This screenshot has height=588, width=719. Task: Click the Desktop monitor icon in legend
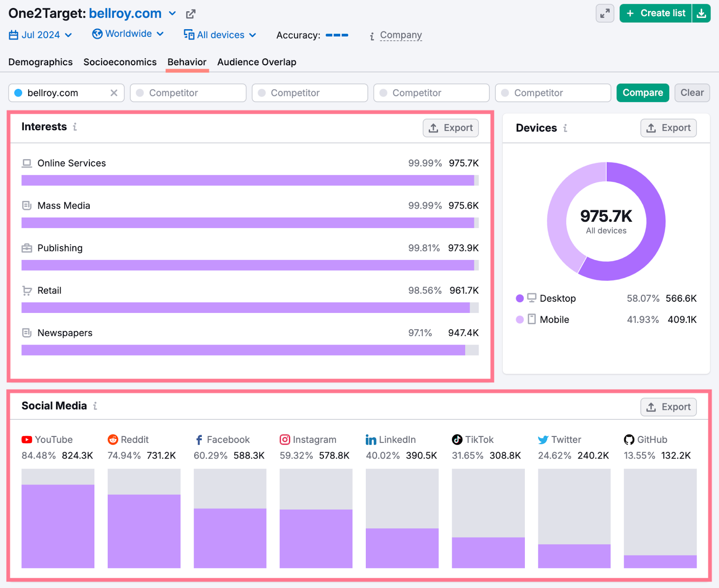coord(532,298)
